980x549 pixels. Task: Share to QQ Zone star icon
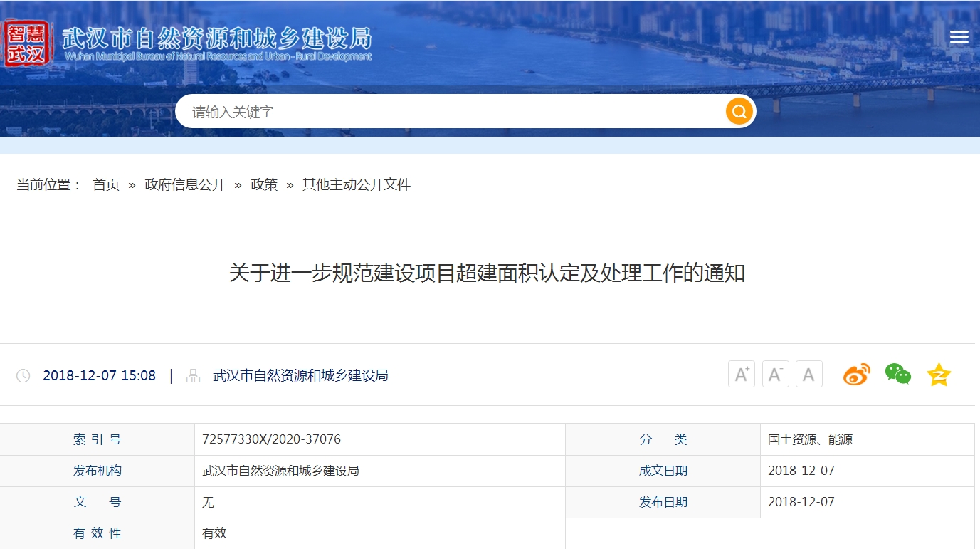pyautogui.click(x=939, y=375)
